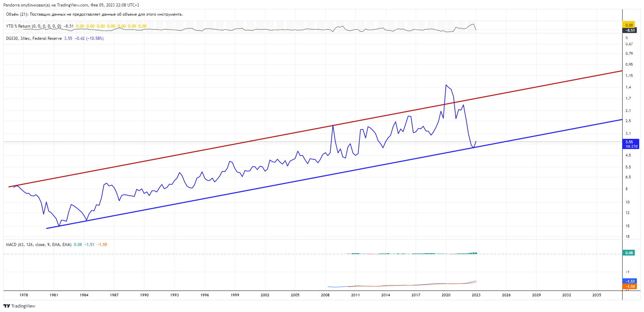Screen dimensions: 644x312
Task: Click the 15 price scale label
Action: (627, 226)
